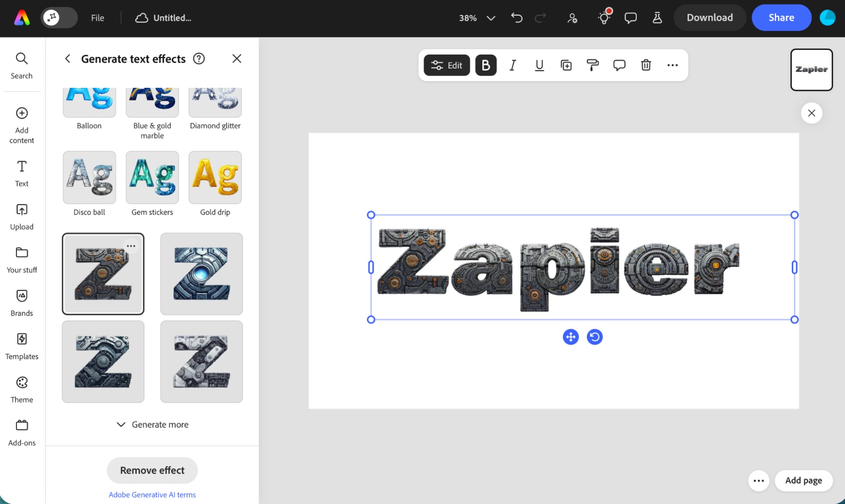Click the Italic formatting icon
The image size is (845, 504).
coord(513,65)
